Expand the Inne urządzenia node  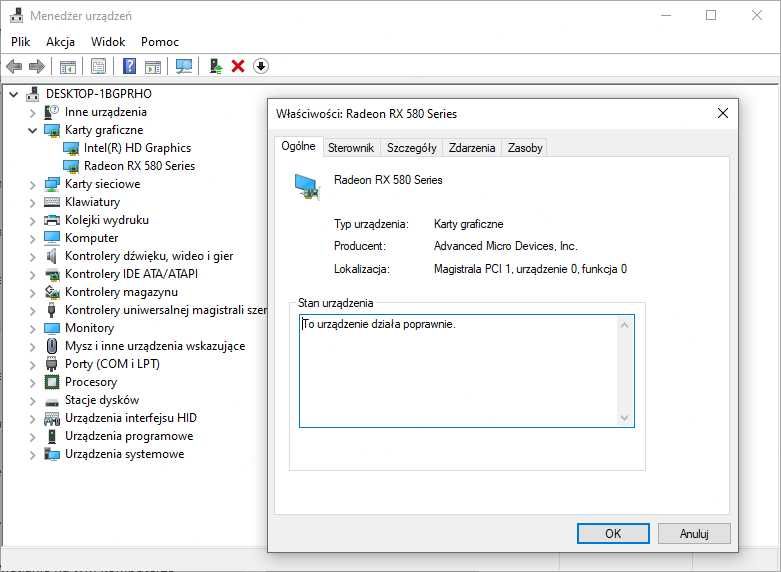coord(32,113)
